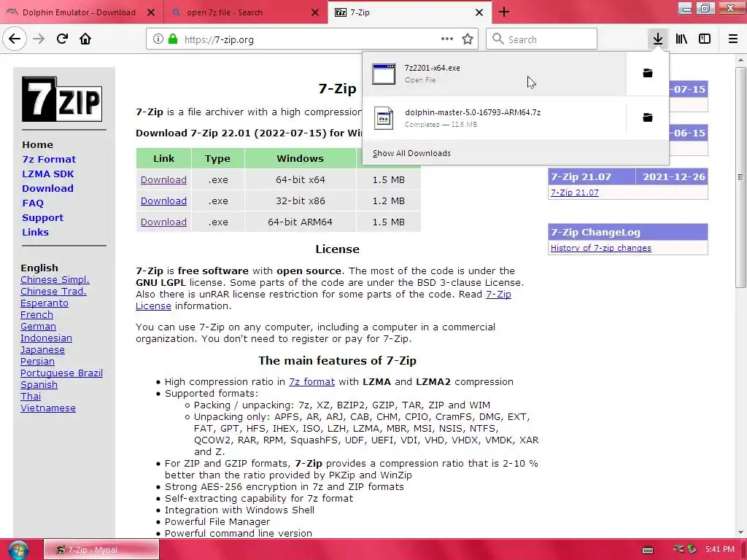Click the network status tray icon

679,549
